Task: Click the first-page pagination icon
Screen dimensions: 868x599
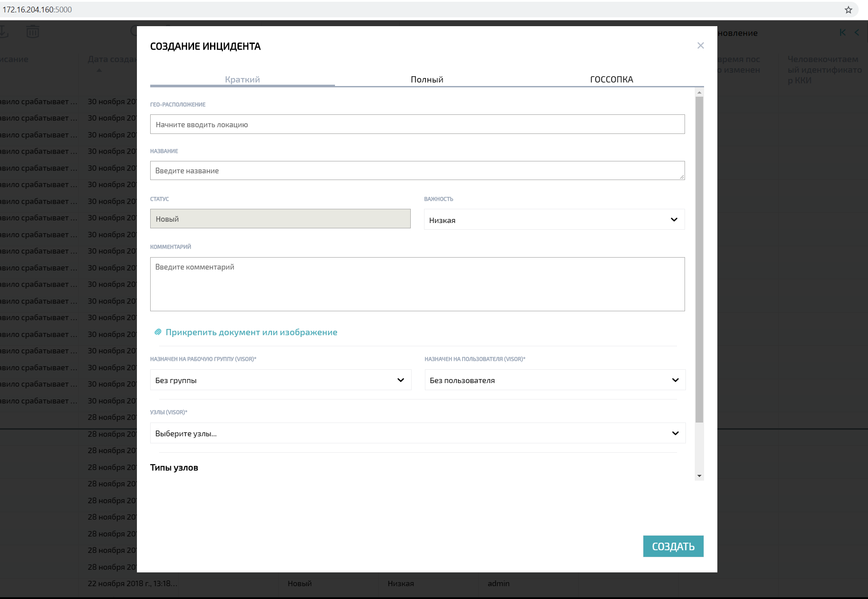Action: [842, 32]
